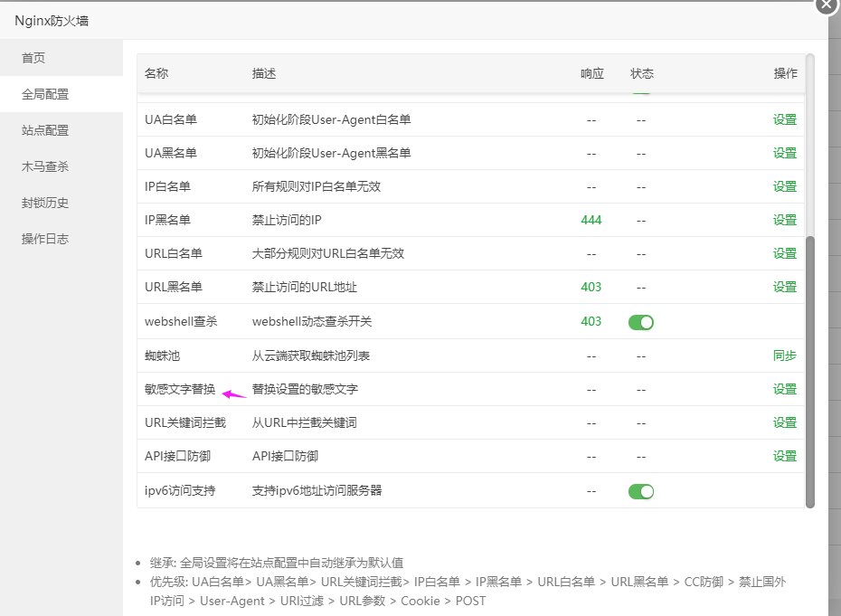Open 设置 for UA白名单
Viewport: 841px width, 616px height.
[784, 118]
